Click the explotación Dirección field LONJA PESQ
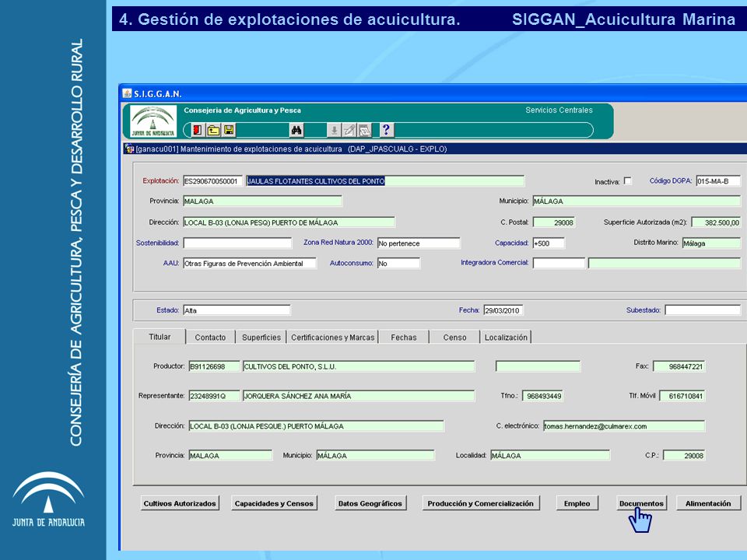This screenshot has height=560, width=747. (289, 222)
